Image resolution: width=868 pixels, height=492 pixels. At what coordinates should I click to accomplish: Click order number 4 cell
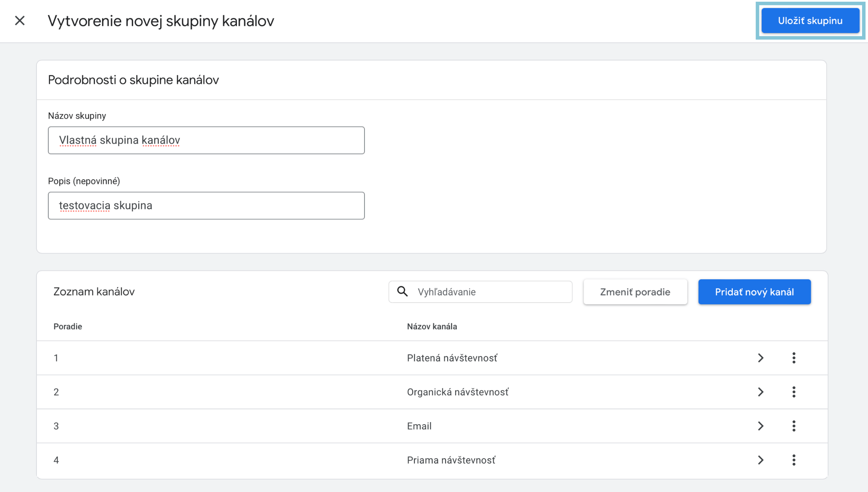tap(56, 460)
